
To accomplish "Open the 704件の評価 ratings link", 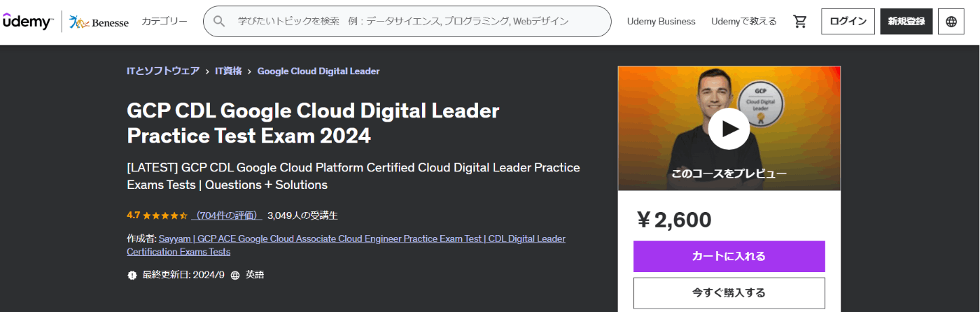I will pyautogui.click(x=226, y=215).
